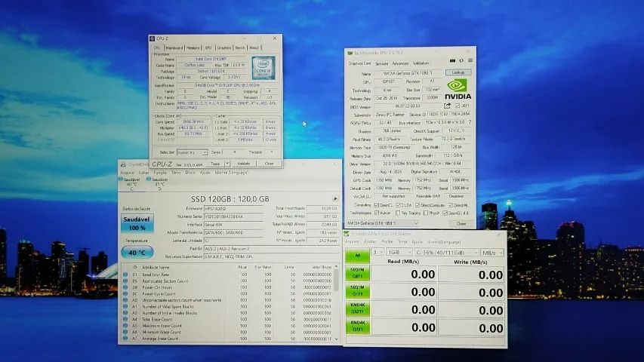Screen dimensions: 644x362
Task: Click the Tools button in CPU-Z
Action: tap(215, 164)
